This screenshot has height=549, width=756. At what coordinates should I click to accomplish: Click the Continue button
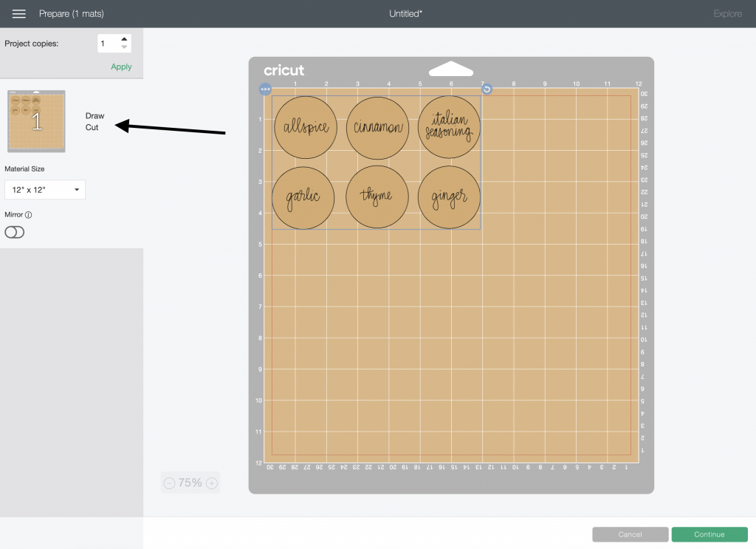tap(709, 534)
